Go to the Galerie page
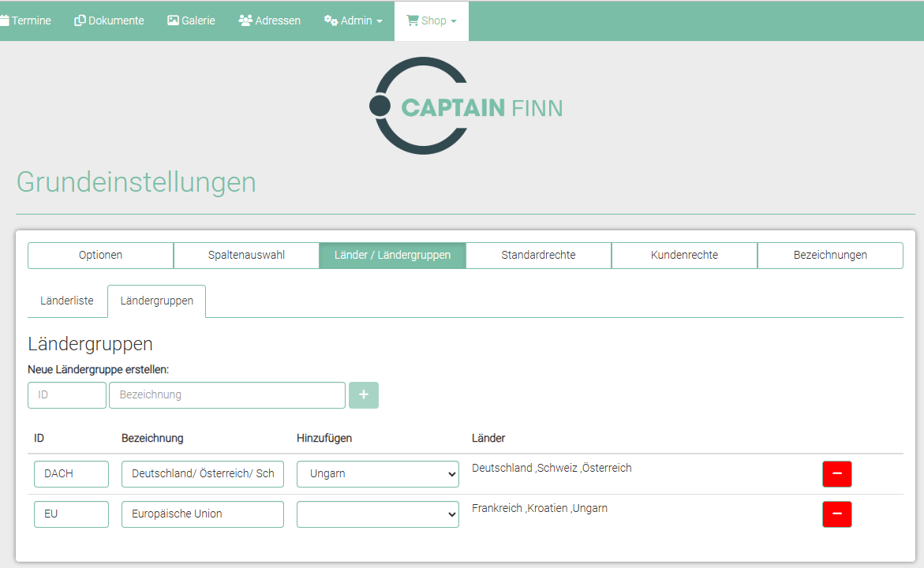This screenshot has height=568, width=924. (x=191, y=21)
